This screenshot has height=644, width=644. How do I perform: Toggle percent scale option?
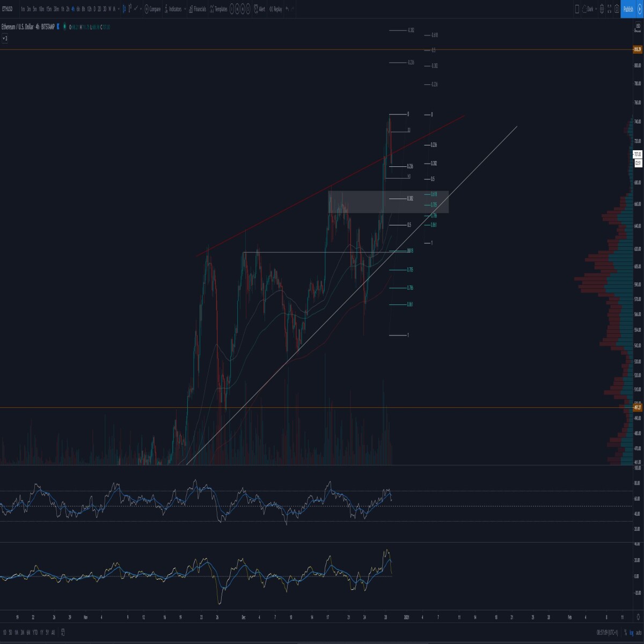[x=626, y=633]
